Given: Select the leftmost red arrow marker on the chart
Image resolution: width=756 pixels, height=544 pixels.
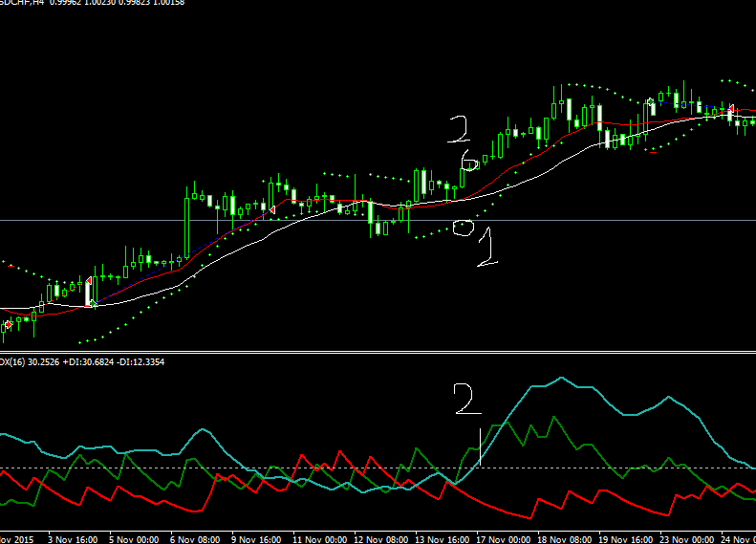Looking at the screenshot, I should [x=8, y=325].
